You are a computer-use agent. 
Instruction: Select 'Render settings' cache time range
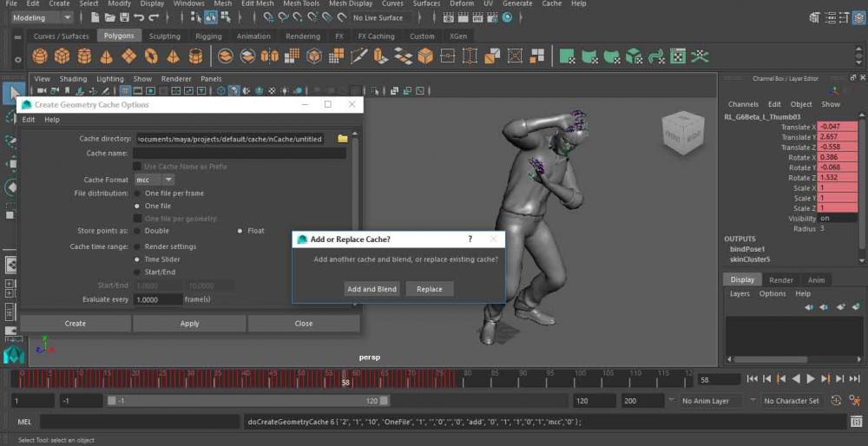137,246
